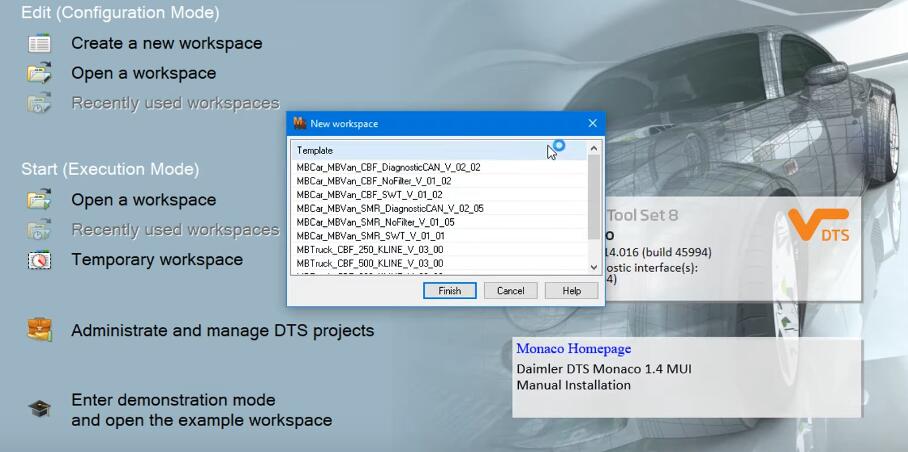
Task: Click the Recently used workspaces icon under Edit
Action: point(39,104)
